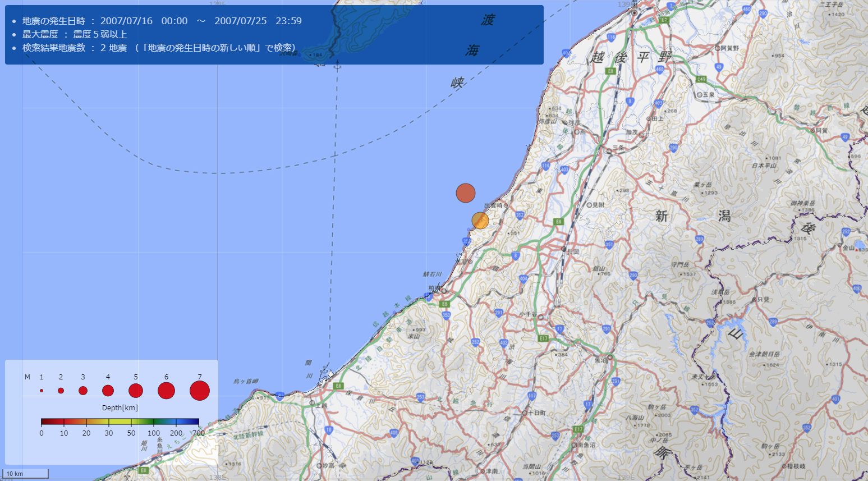Click the '10 km' map scale bar
This screenshot has height=481, width=868.
pos(26,474)
